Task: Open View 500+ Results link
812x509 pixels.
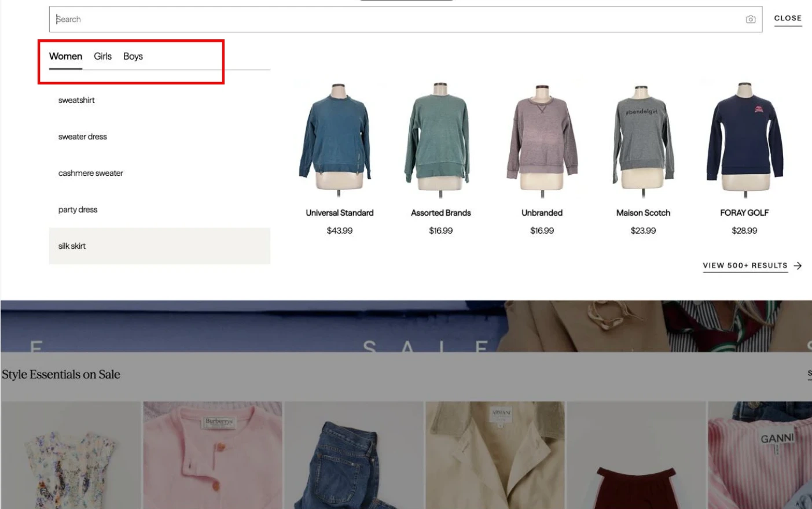Action: (x=745, y=265)
